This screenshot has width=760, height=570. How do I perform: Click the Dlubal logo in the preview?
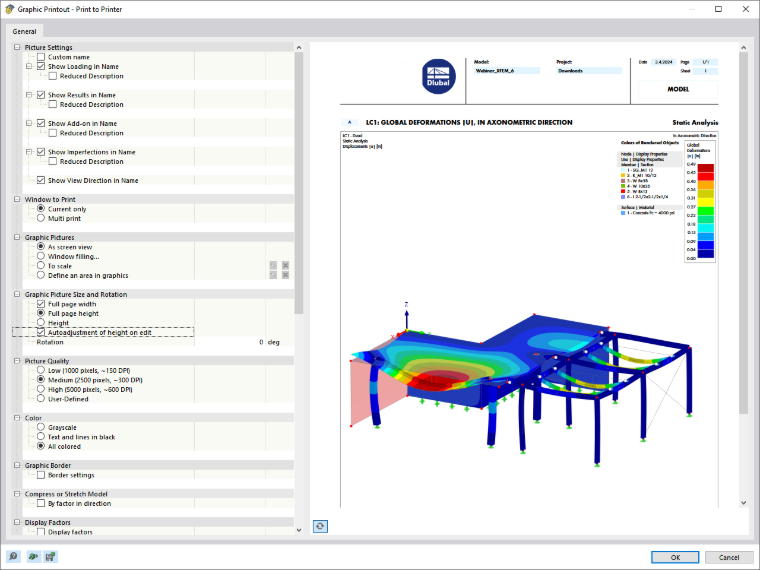pos(438,77)
